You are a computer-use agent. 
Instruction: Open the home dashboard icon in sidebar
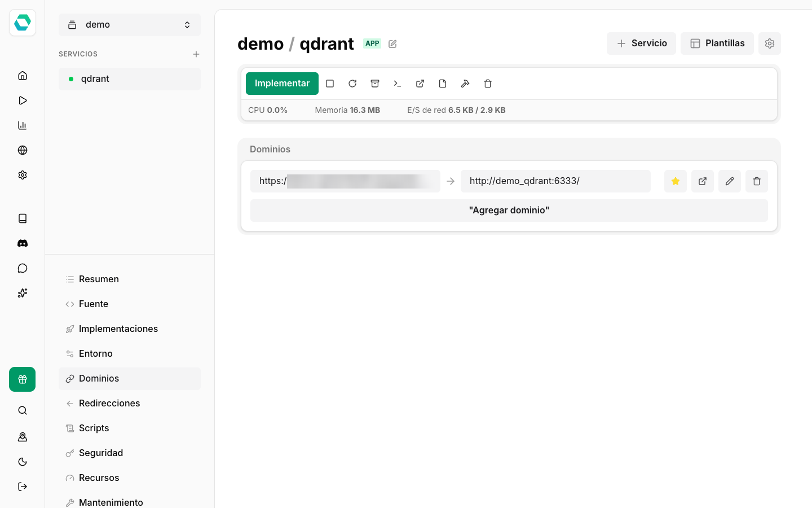(23, 76)
